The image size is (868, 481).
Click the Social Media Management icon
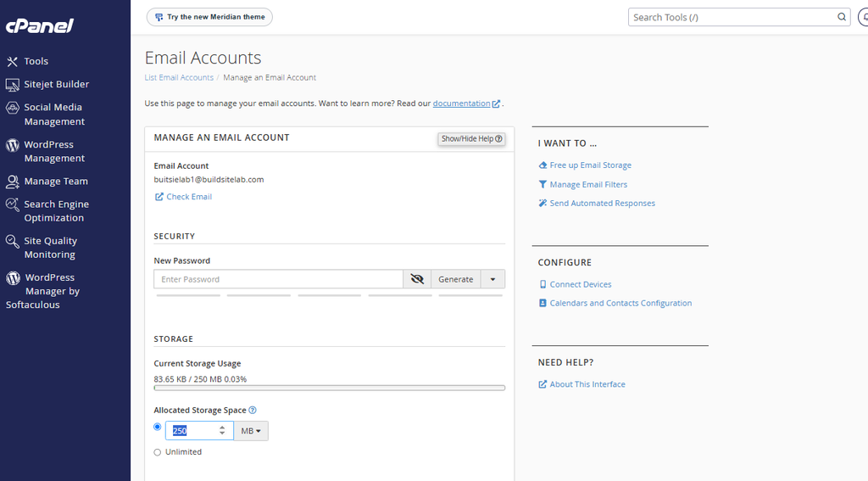12,108
